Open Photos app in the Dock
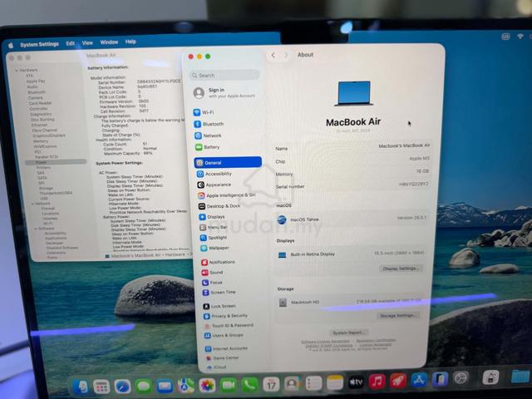Image resolution: width=532 pixels, height=399 pixels. tap(207, 385)
